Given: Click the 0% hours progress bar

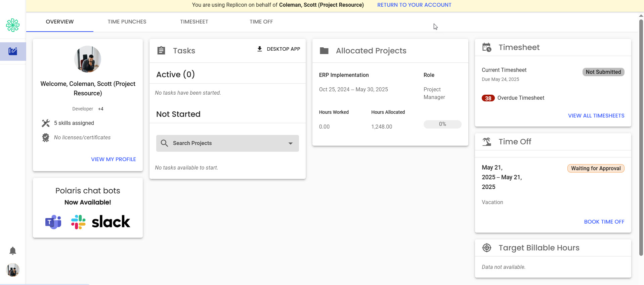Looking at the screenshot, I should pos(442,124).
